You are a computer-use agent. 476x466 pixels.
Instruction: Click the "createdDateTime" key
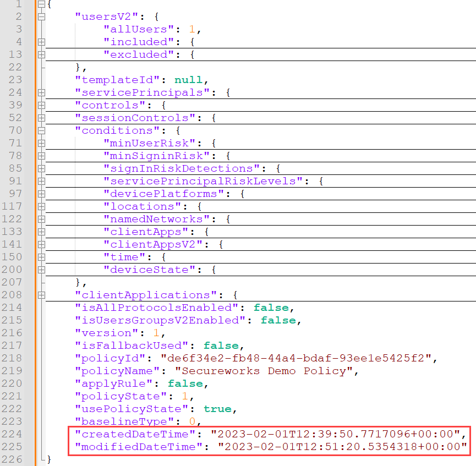click(x=135, y=434)
